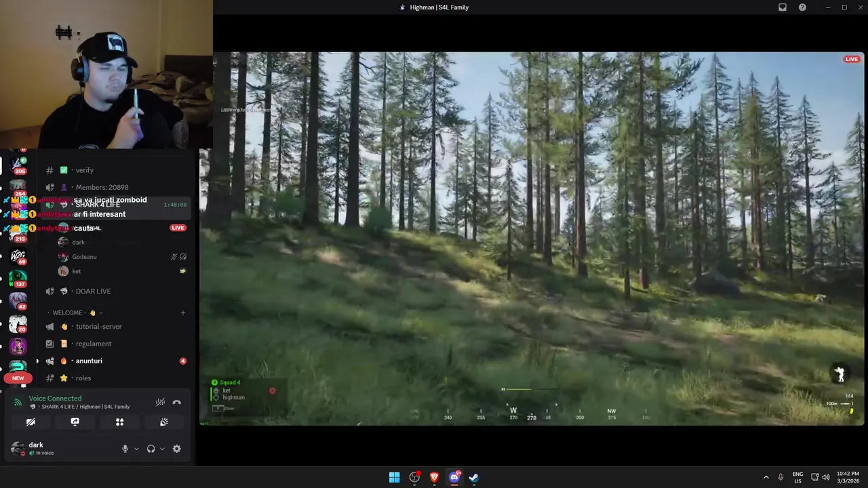Toggle screen share button in voice panel
Viewport: 868px width, 488px height.
(75, 422)
